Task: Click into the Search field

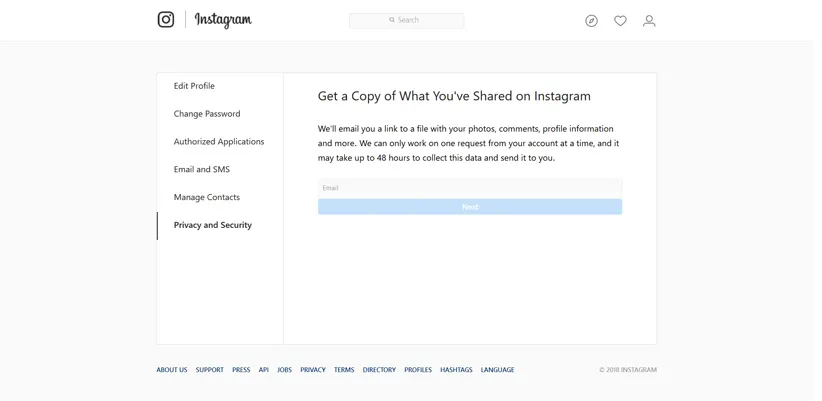Action: (406, 20)
